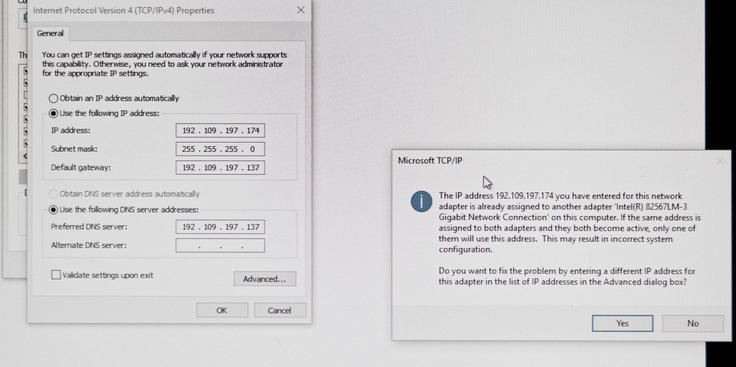Click the Microsoft TCP/IP title bar
This screenshot has width=736, height=367.
[561, 161]
